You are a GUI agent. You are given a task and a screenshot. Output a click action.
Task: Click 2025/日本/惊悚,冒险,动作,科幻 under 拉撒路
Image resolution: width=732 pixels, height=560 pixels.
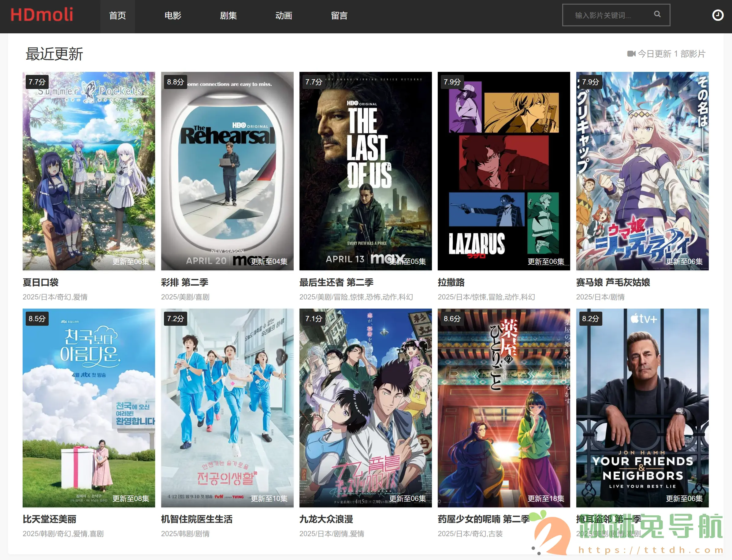point(486,297)
